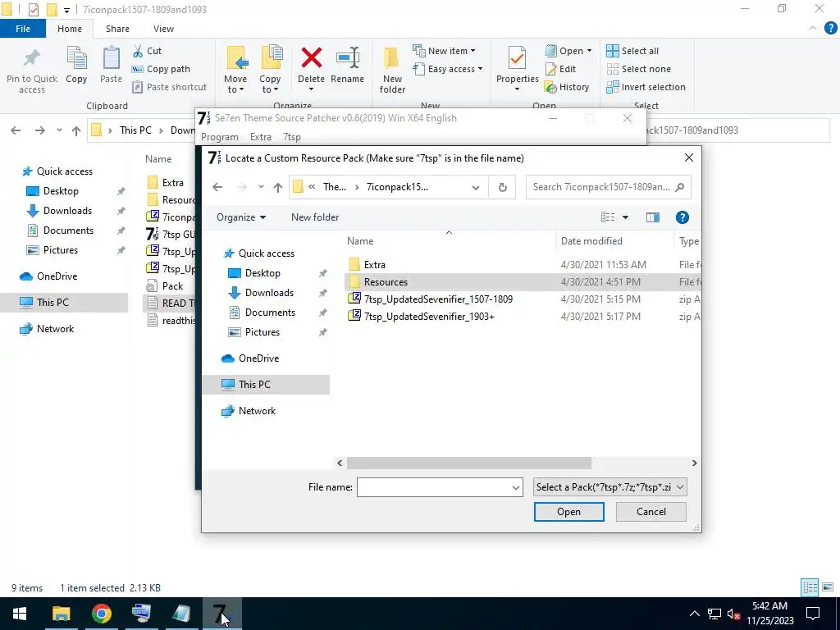Select Extra folder in dialog list
This screenshot has width=840, height=630.
click(374, 265)
